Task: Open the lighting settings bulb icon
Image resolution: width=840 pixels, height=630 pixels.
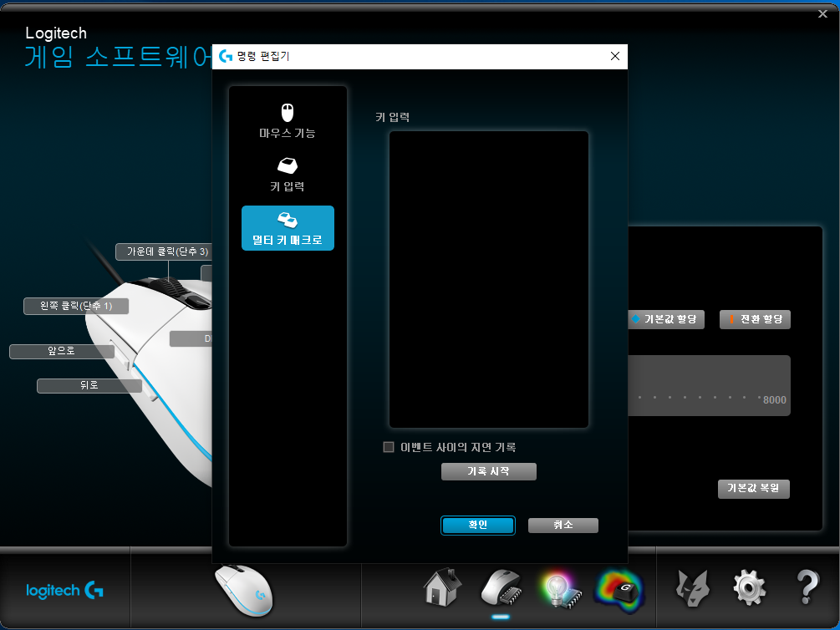Action: click(x=560, y=591)
